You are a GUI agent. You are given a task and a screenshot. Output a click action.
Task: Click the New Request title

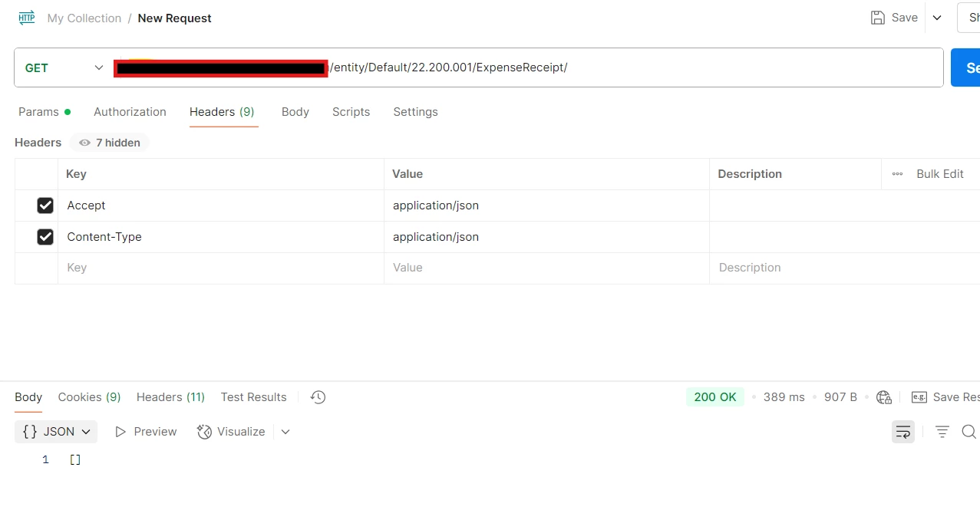[175, 18]
